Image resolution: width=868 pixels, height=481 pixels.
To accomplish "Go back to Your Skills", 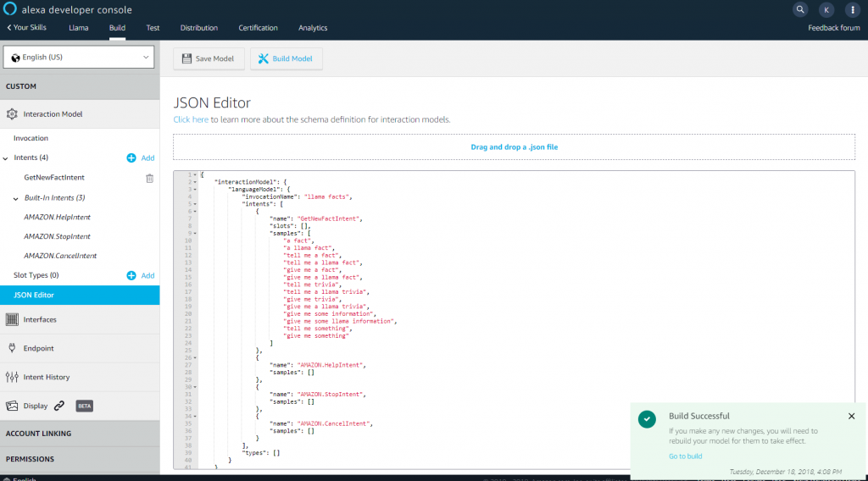I will (26, 28).
